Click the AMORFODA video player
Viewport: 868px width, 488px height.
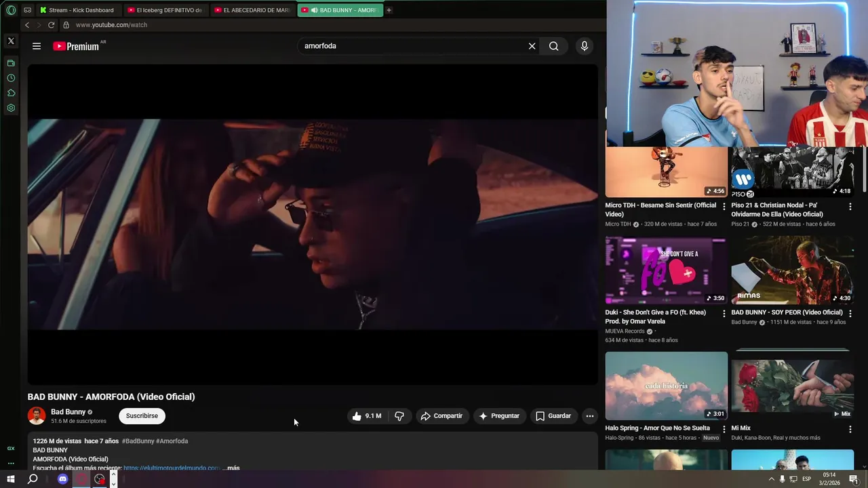pos(313,224)
